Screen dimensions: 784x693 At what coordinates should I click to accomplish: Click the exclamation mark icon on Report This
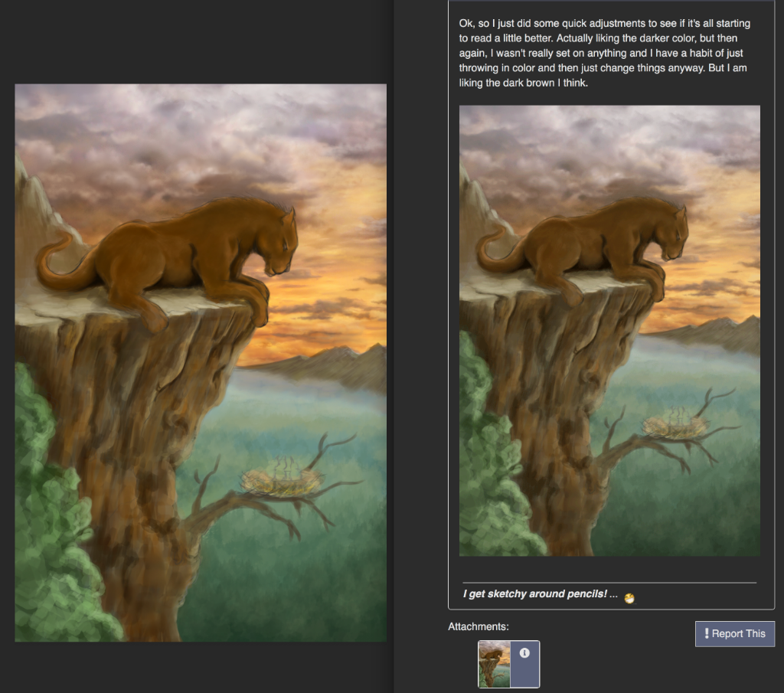coord(707,633)
